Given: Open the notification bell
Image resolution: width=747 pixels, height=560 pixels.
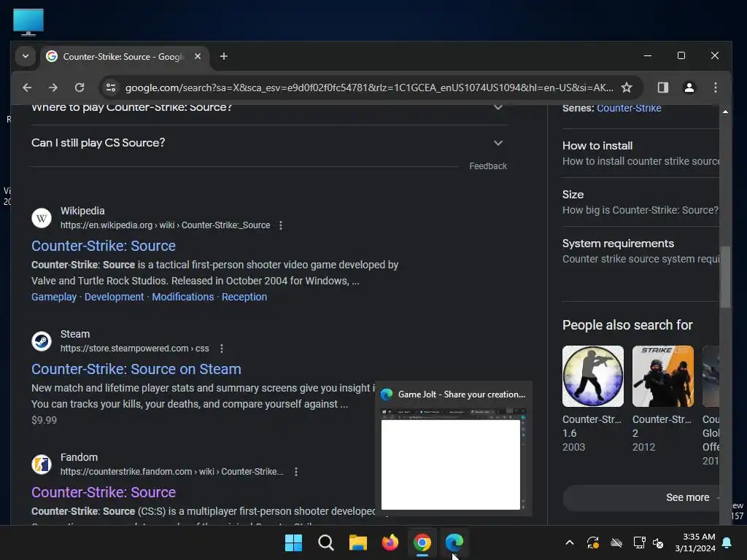Looking at the screenshot, I should 727,542.
